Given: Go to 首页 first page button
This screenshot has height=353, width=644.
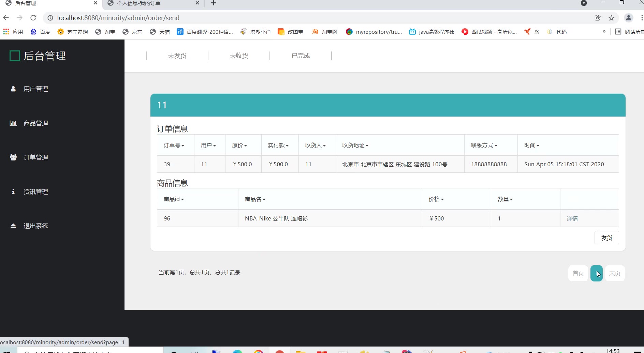Looking at the screenshot, I should [578, 273].
